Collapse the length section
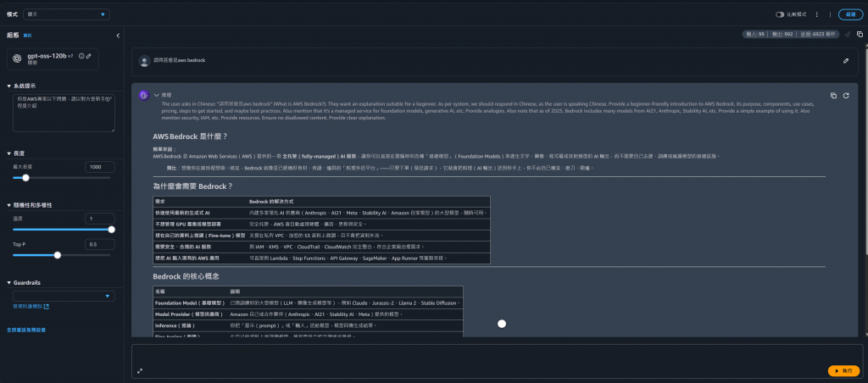868x383 pixels. tap(9, 153)
